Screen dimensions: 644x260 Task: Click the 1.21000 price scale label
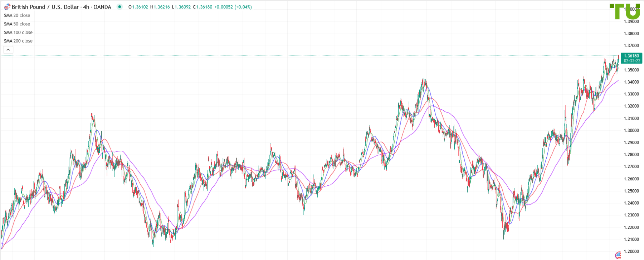coord(631,239)
